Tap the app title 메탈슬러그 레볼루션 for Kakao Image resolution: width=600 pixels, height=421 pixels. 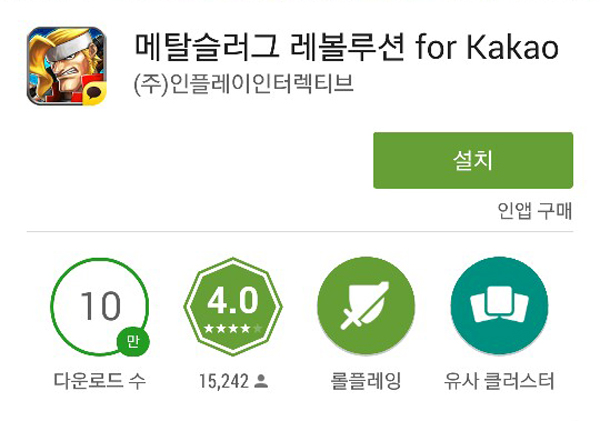tap(347, 47)
